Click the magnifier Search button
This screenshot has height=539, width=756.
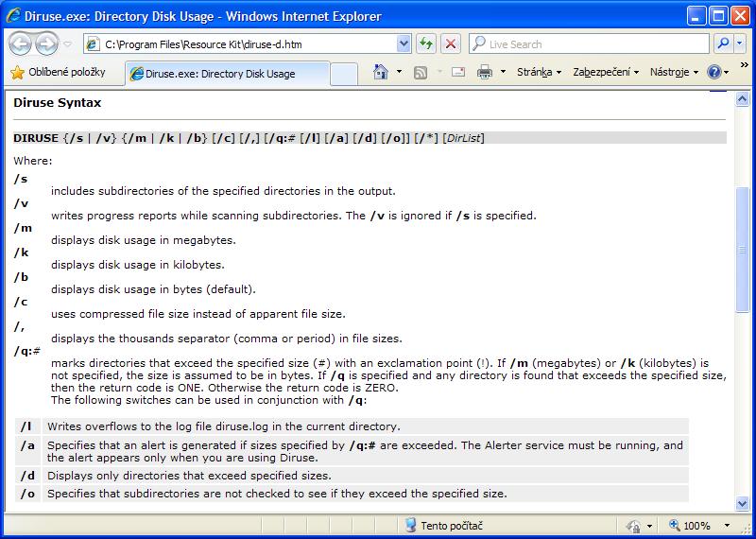[723, 44]
